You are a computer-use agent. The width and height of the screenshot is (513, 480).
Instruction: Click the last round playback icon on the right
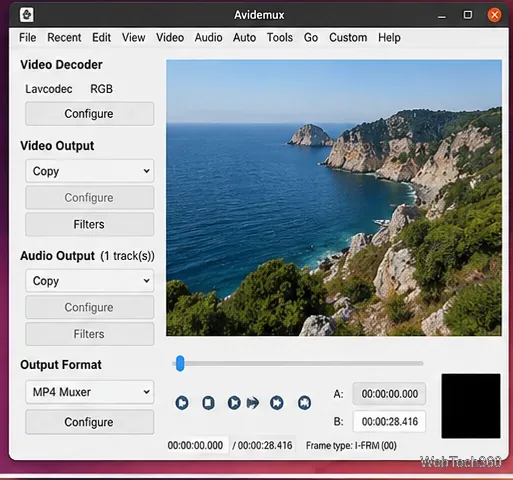304,403
